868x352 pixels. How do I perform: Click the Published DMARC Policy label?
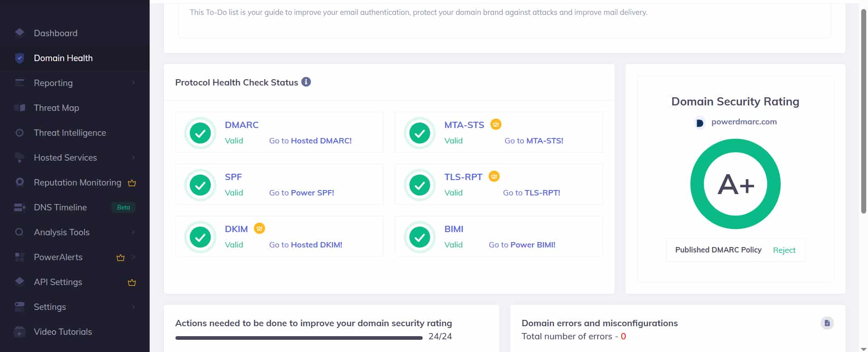point(718,250)
